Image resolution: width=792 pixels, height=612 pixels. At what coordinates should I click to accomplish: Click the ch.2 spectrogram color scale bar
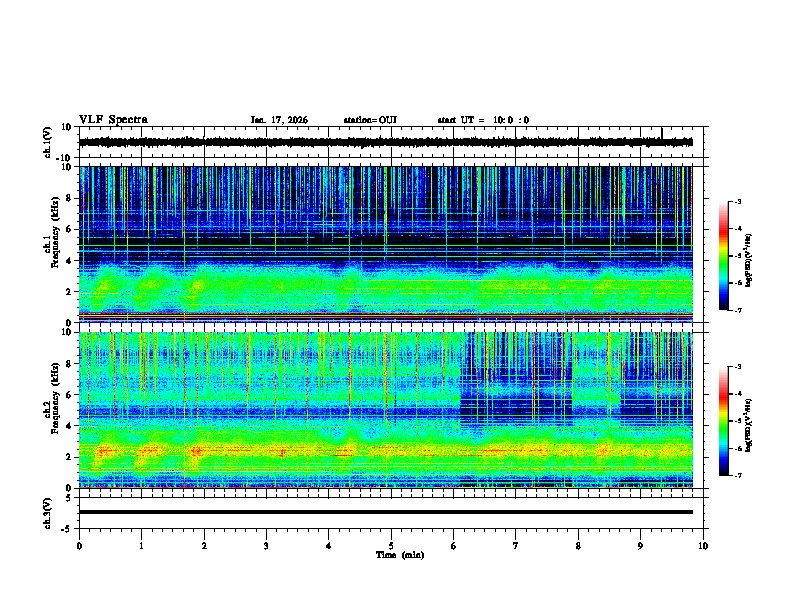pos(724,421)
